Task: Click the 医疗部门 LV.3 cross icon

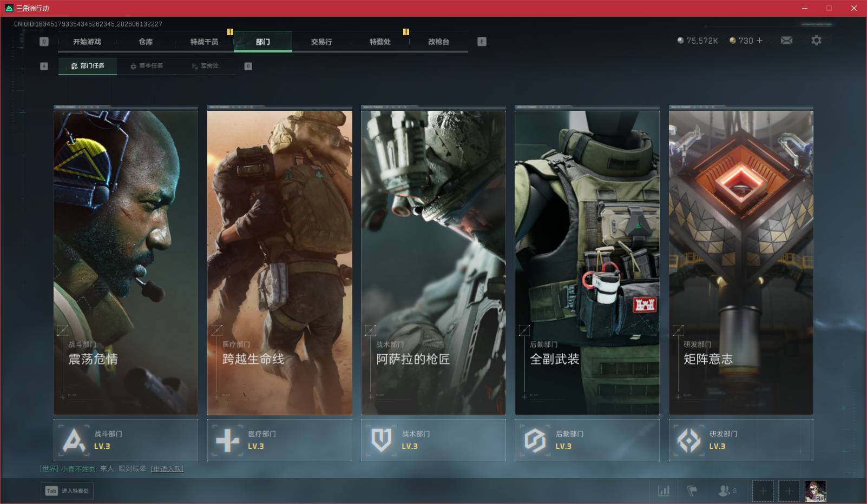Action: (x=227, y=440)
